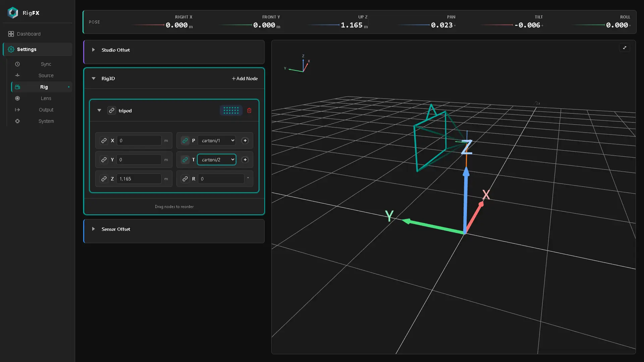This screenshot has width=644, height=362.
Task: Toggle link for R roll channel
Action: [185, 179]
